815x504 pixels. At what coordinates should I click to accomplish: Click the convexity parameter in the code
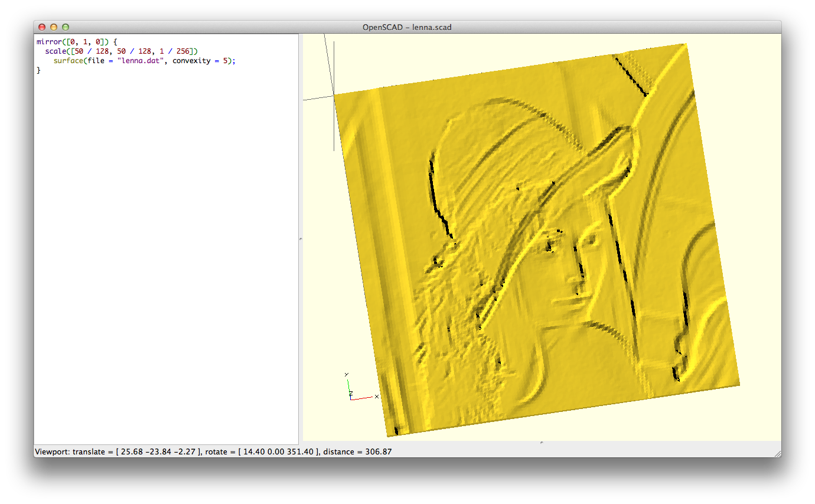(x=191, y=61)
